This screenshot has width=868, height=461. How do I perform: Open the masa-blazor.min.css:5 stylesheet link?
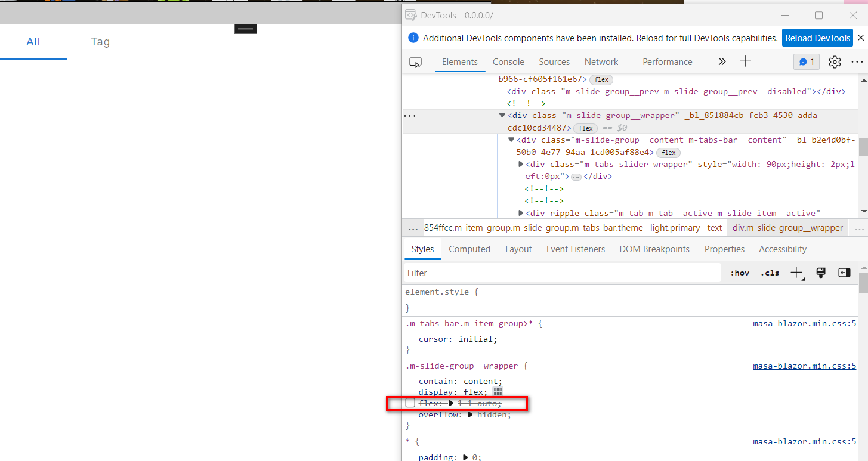(804, 366)
